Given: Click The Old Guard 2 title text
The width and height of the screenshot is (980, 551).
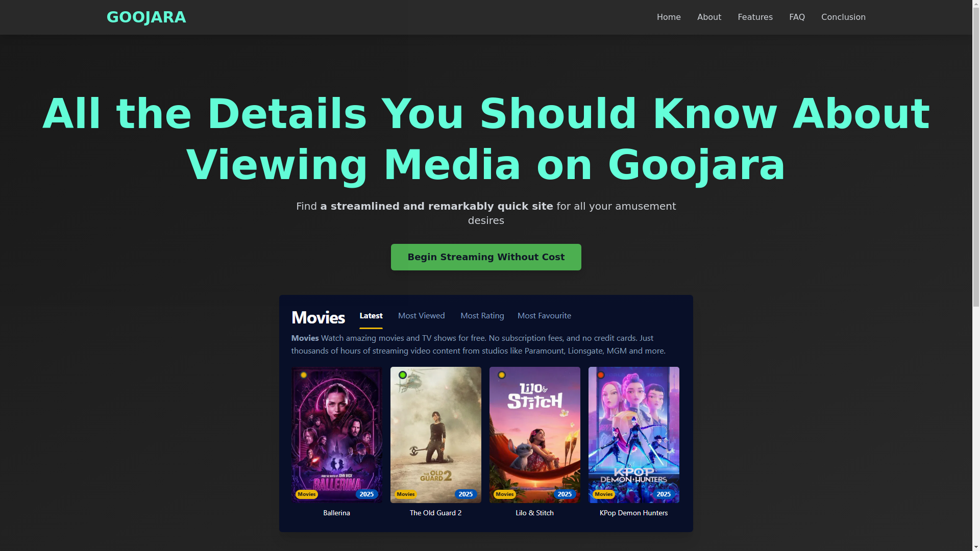Looking at the screenshot, I should tap(436, 513).
